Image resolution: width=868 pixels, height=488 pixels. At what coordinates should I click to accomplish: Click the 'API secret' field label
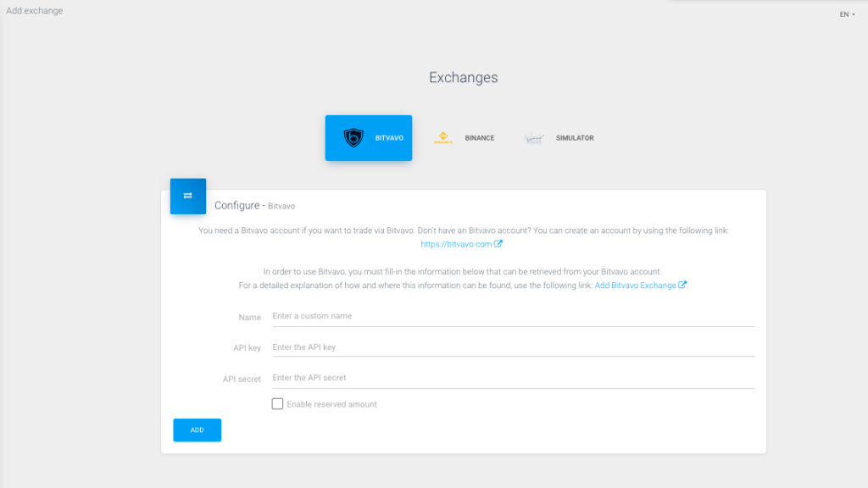pyautogui.click(x=242, y=379)
